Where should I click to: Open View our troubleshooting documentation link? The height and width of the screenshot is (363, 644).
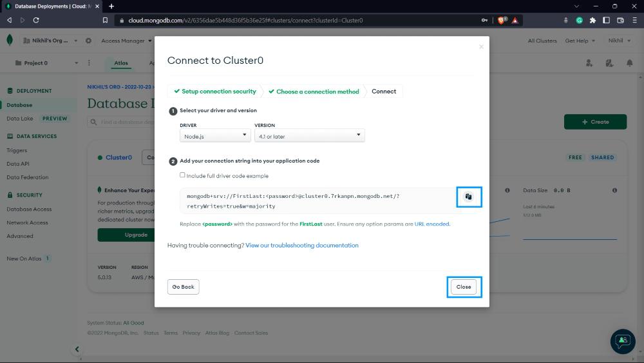coord(302,246)
